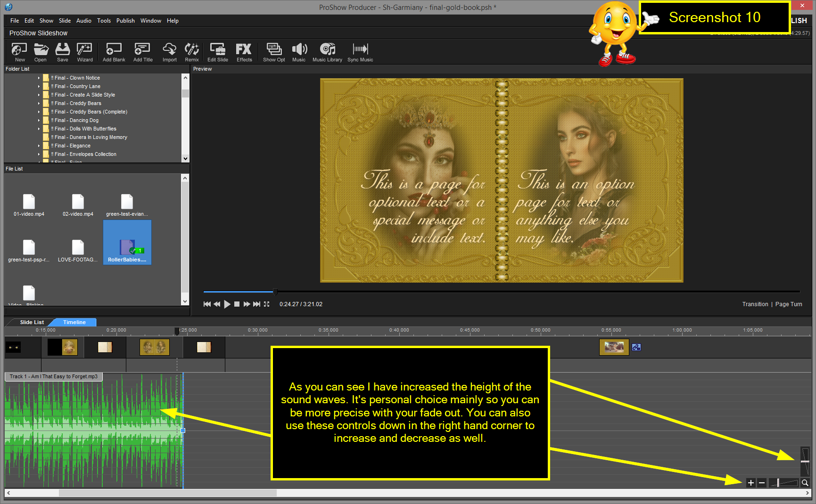This screenshot has width=816, height=504.
Task: Click the preview playback progress bar
Action: click(x=502, y=292)
